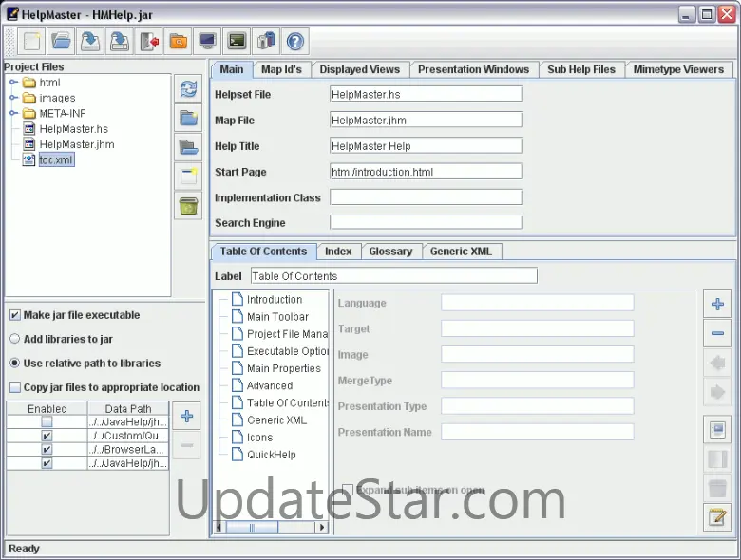Image resolution: width=741 pixels, height=560 pixels.
Task: Click the new folder icon beside Project Files
Action: tap(188, 118)
